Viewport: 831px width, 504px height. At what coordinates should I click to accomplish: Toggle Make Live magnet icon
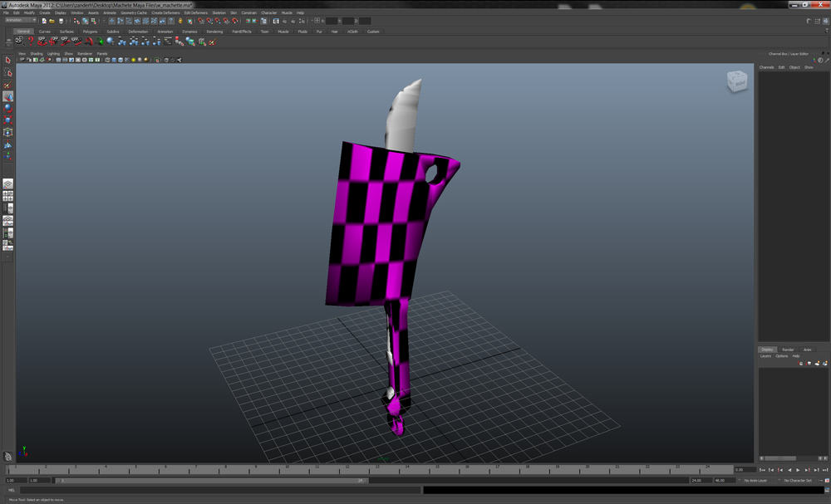(x=235, y=22)
